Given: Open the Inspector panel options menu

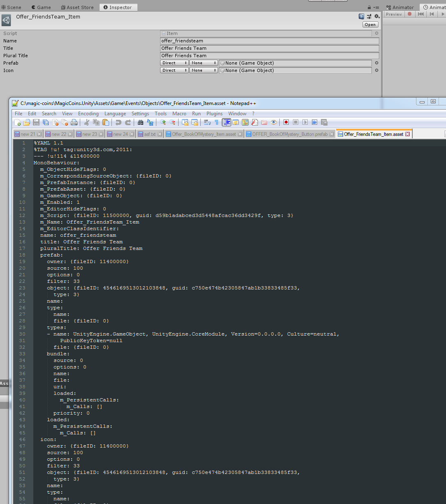Looking at the screenshot, I should click(x=376, y=7).
